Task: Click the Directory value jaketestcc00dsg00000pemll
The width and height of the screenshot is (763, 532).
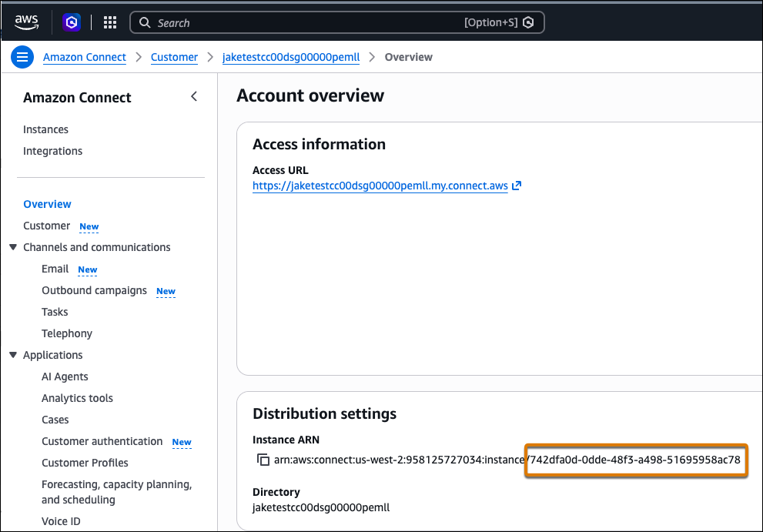Action: point(321,507)
